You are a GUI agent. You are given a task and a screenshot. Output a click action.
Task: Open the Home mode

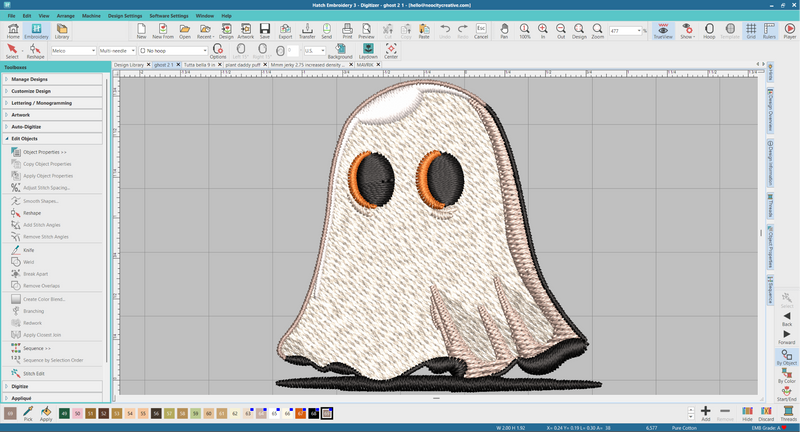pos(13,31)
